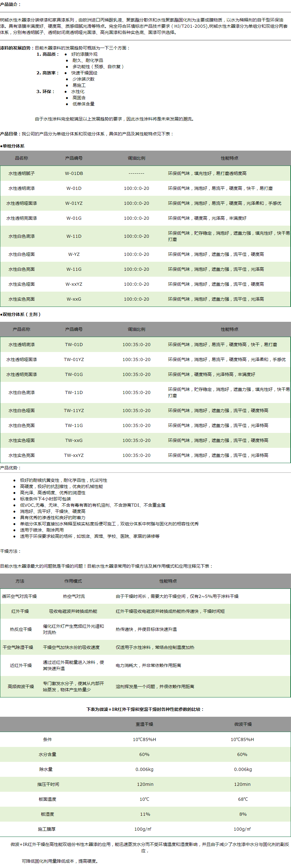This screenshot has width=291, height=868.
Task: Click the 产品名称 column header
Action: 21,330
